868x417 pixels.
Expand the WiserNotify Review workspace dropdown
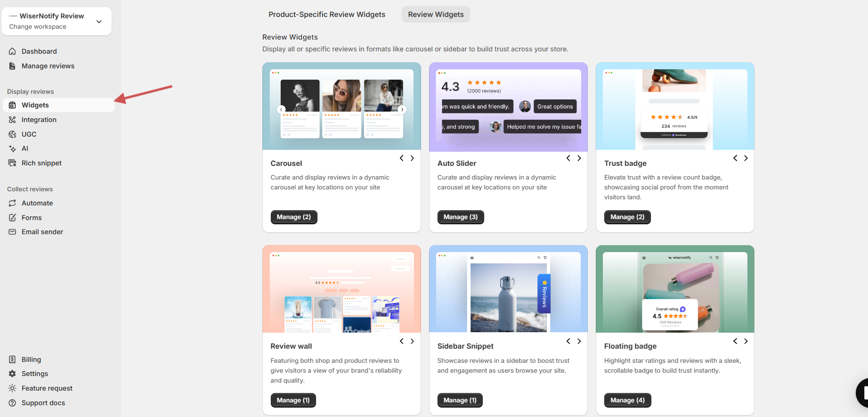pos(99,21)
